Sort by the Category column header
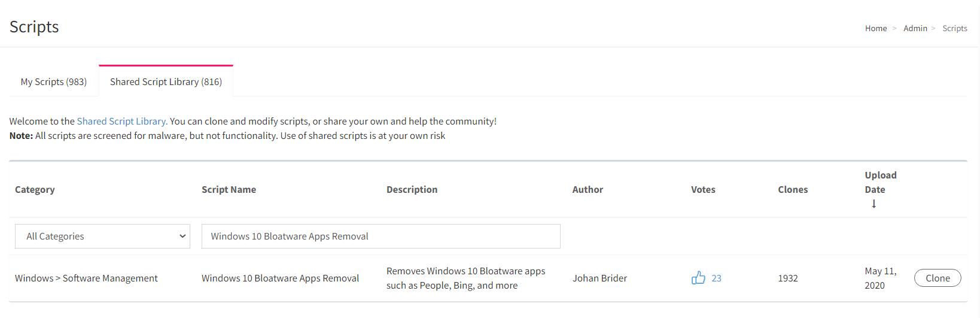Viewport: 980px width, 318px height. 35,189
